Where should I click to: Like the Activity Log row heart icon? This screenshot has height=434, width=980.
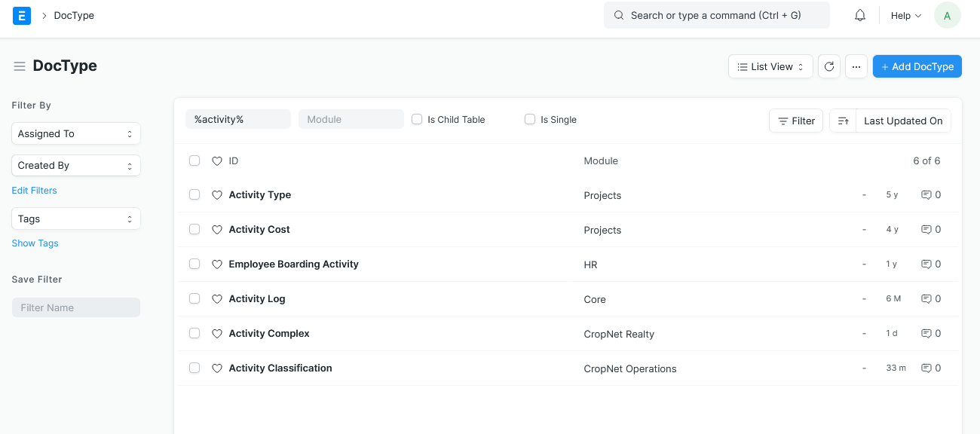217,299
